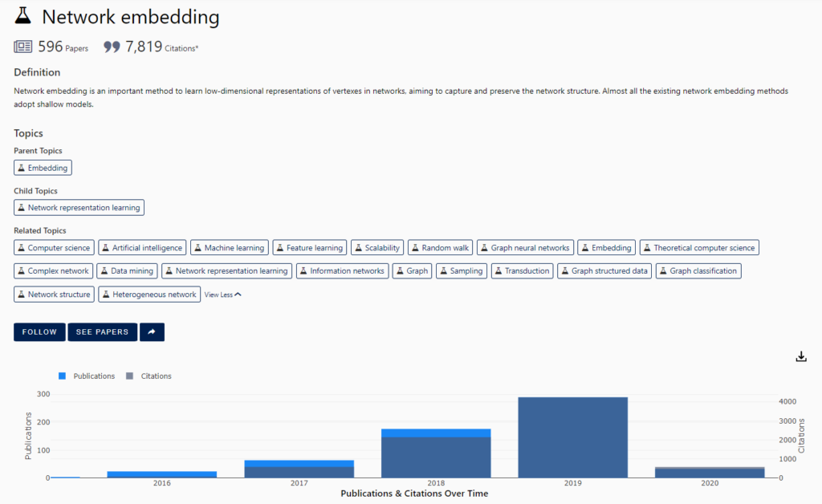Select the Random walk topic tag
This screenshot has height=504, width=822.
[x=440, y=248]
